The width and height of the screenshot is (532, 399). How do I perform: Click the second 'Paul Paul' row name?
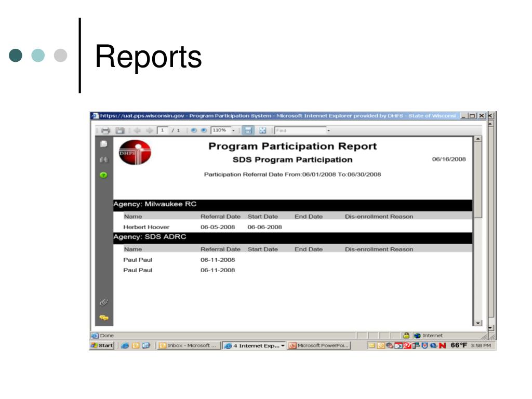[138, 270]
